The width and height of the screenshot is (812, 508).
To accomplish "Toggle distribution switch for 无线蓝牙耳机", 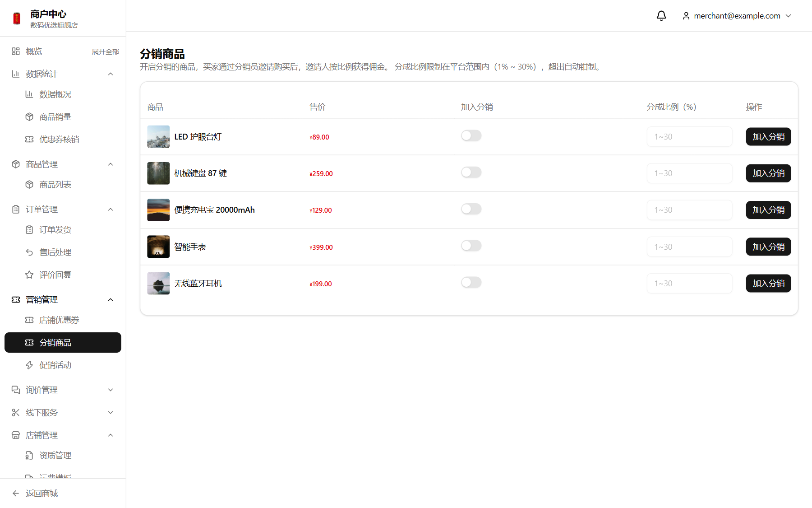I will click(x=471, y=283).
